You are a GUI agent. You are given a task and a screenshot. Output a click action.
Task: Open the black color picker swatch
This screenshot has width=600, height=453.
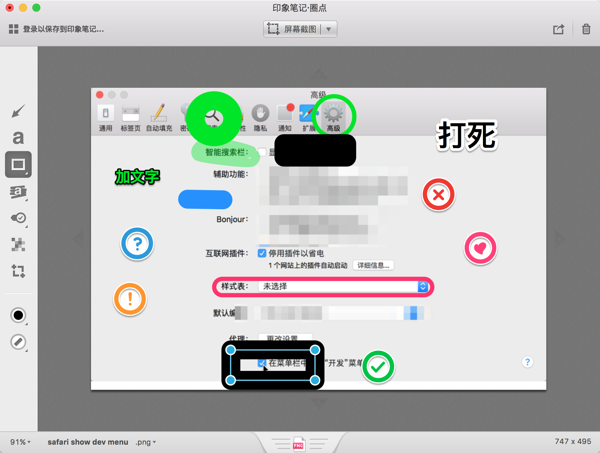coord(18,315)
